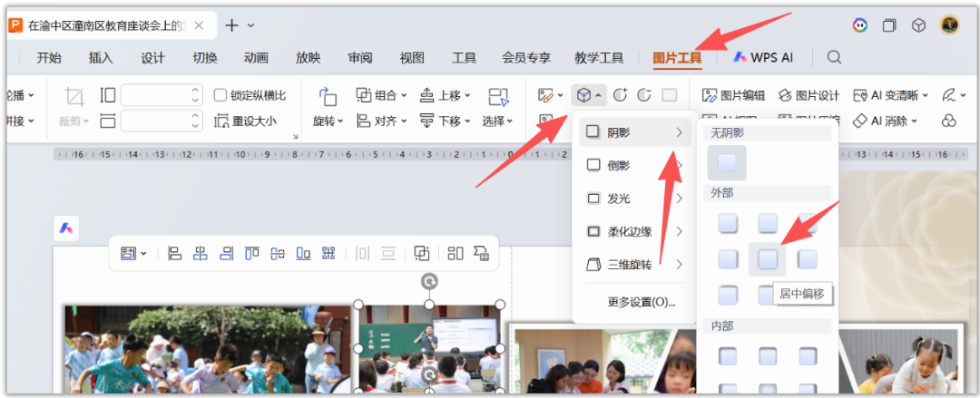Viewport: 980px width, 398px height.
Task: Click the 重设大小 reset size button
Action: click(x=246, y=121)
